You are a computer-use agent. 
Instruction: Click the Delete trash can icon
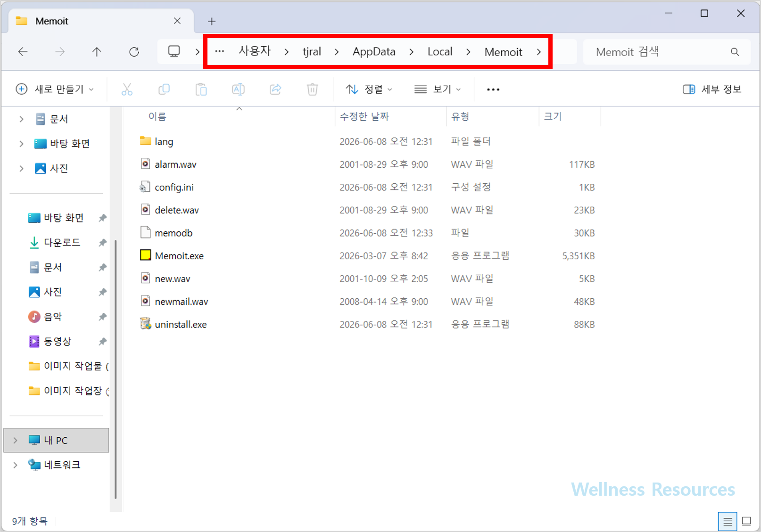click(312, 89)
